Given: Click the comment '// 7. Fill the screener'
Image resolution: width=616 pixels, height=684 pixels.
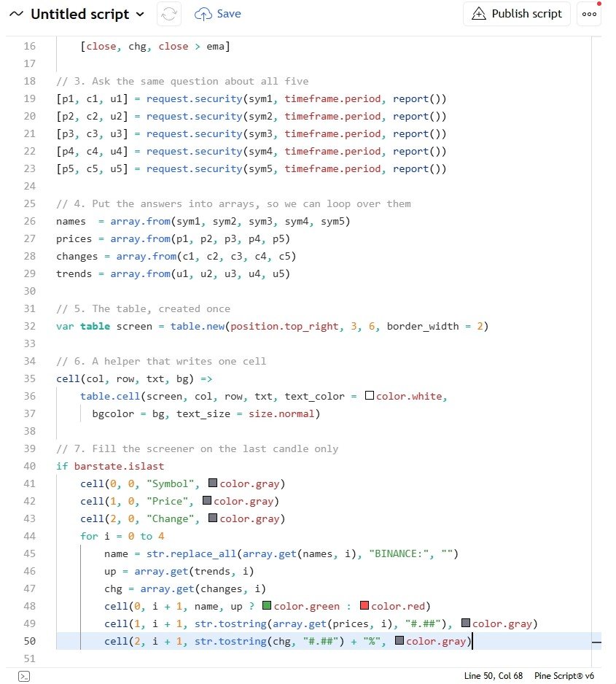Looking at the screenshot, I should point(197,449).
